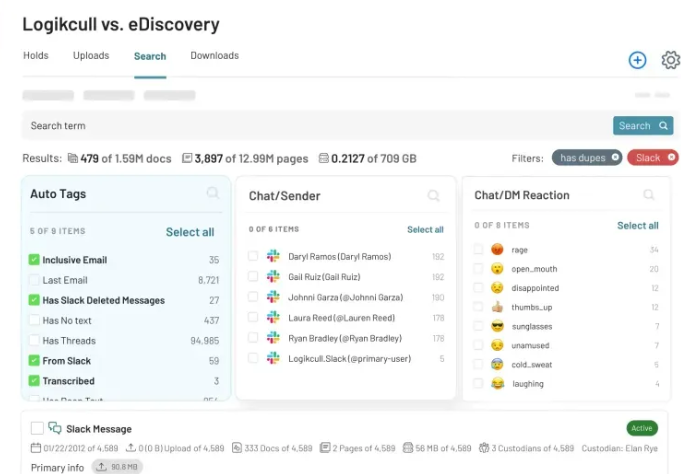Click the 2 Pages of 4,589 entry
The image size is (681, 474).
(357, 448)
